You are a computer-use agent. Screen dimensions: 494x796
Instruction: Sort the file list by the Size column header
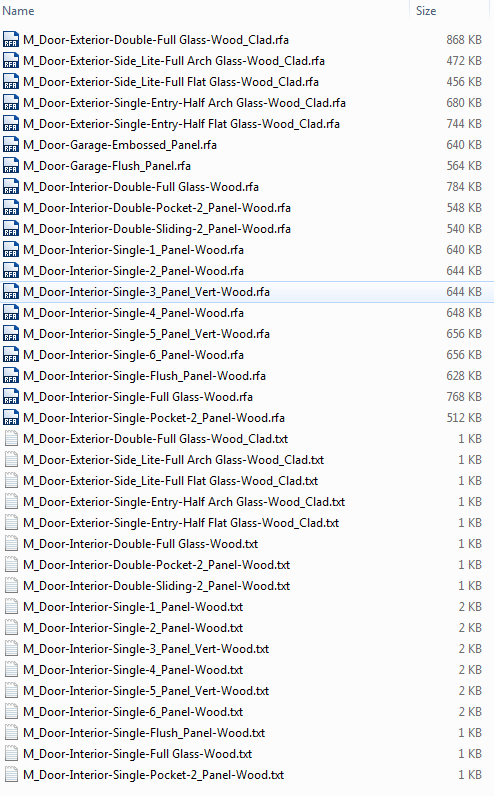pos(426,11)
